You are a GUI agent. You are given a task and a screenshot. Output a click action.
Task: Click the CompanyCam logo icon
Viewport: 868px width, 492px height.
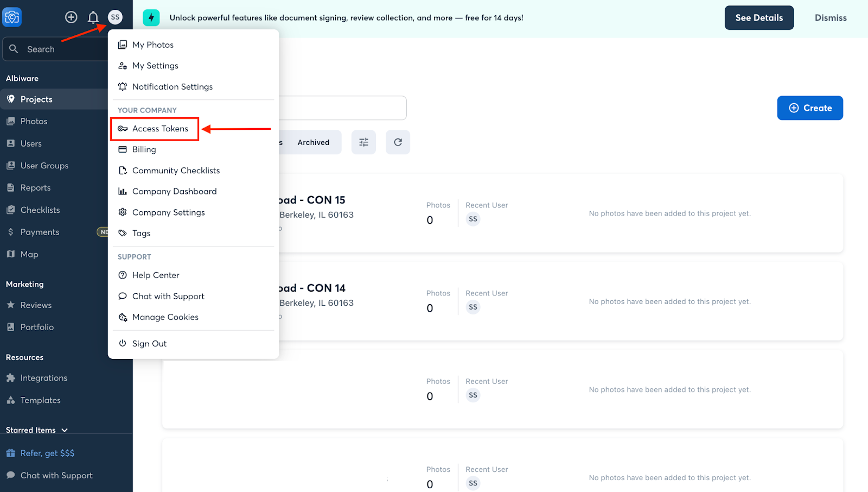12,17
